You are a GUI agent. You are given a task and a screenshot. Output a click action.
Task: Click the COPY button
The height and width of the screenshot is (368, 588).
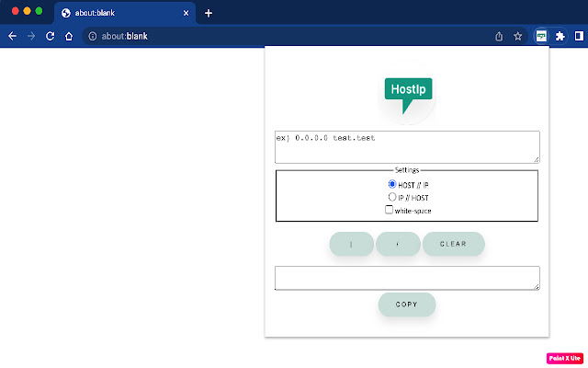click(x=407, y=305)
